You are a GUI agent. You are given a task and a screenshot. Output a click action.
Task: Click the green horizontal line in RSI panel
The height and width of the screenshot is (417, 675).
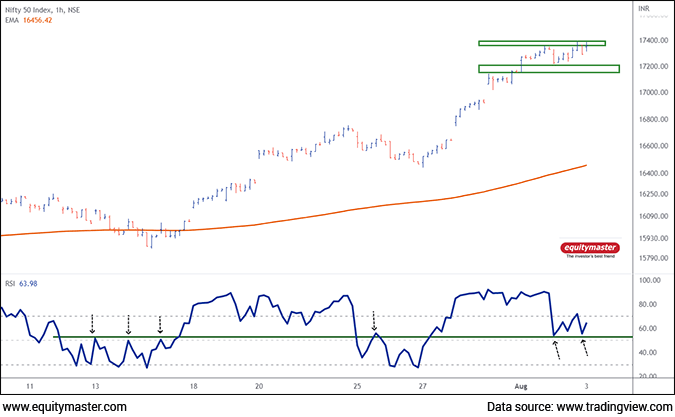click(x=300, y=337)
